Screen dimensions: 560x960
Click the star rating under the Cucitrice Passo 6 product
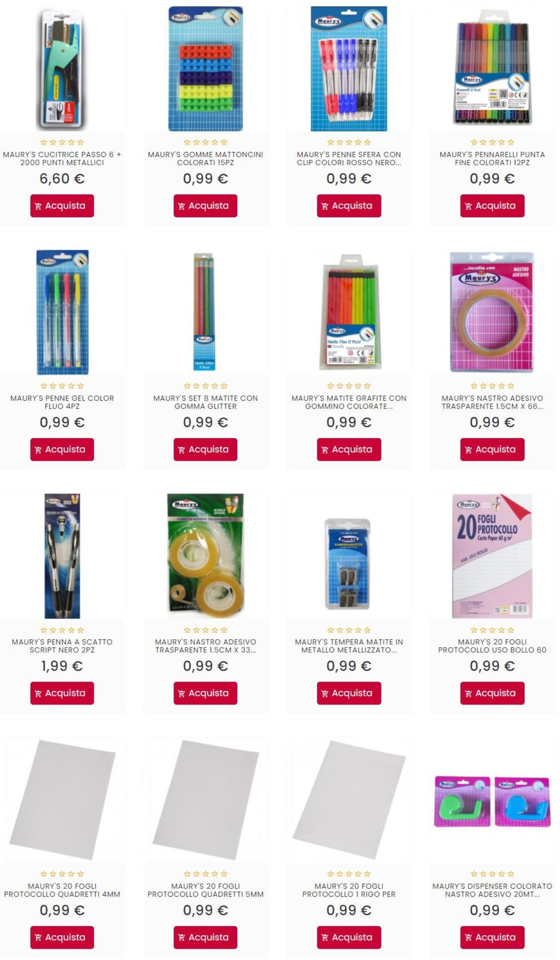[x=62, y=142]
